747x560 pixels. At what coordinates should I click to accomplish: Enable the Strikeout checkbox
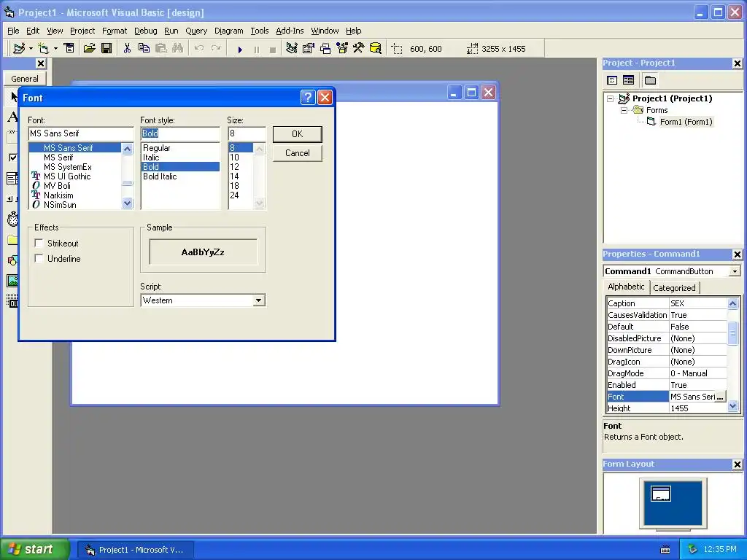pyautogui.click(x=39, y=244)
